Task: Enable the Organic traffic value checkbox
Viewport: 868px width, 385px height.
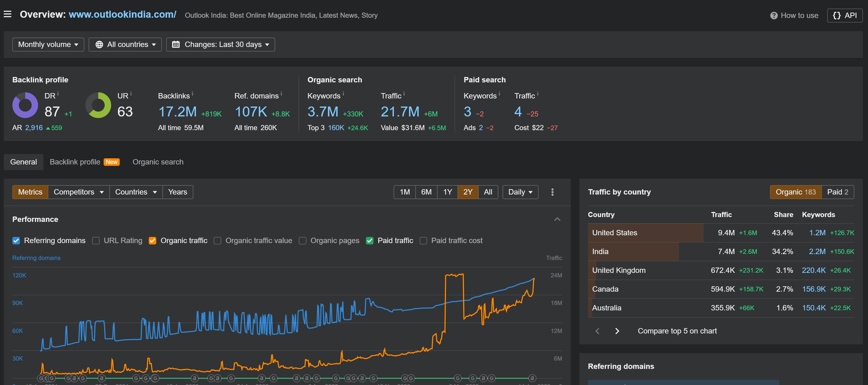Action: (218, 240)
